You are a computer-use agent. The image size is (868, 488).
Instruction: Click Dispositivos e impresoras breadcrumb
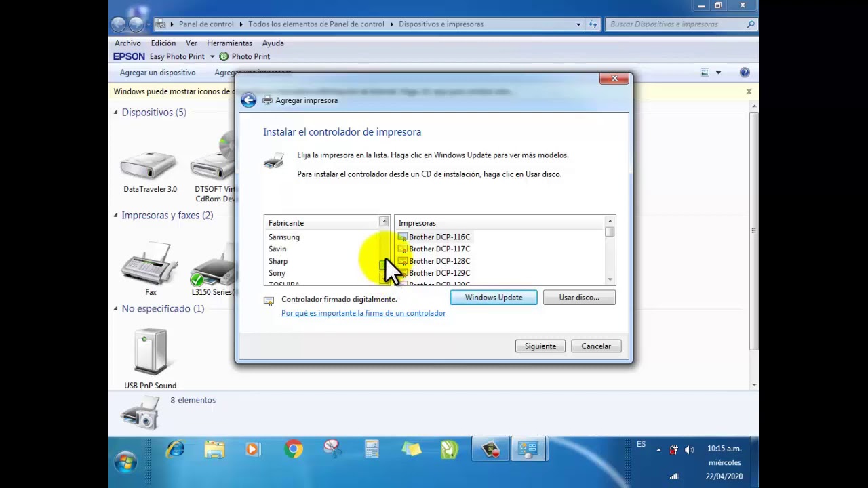tap(441, 24)
